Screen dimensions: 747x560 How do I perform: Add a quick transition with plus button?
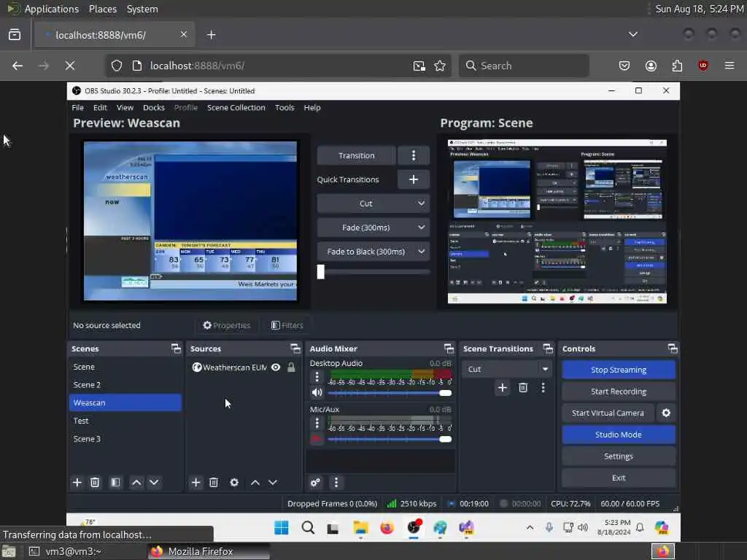point(414,179)
